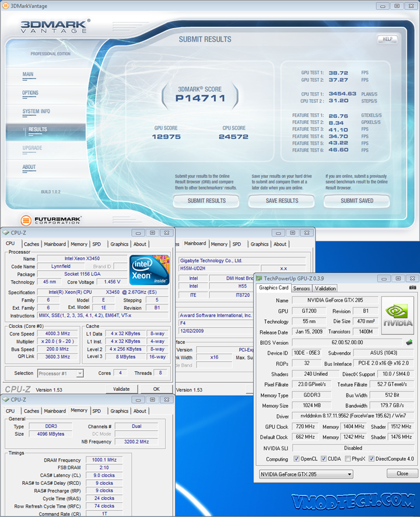This screenshot has height=517, width=420.
Task: Open Upgrade in 3DMark sidebar
Action: point(32,148)
